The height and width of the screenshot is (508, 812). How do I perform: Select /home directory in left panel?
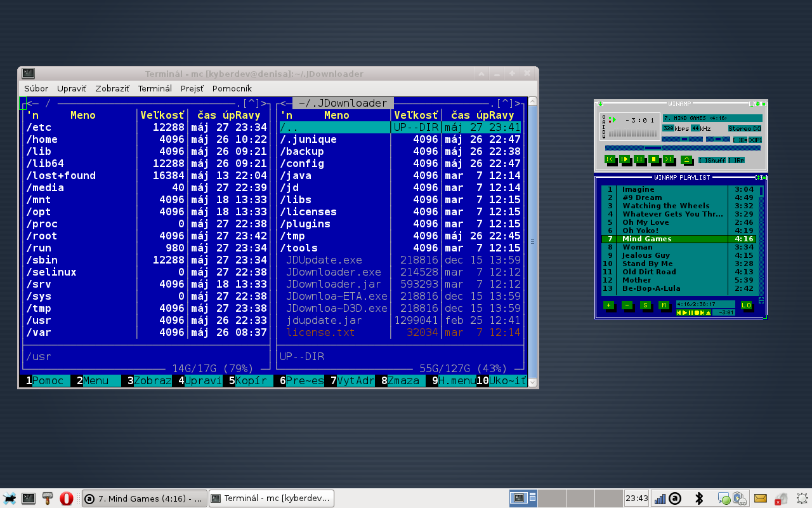pos(147,139)
